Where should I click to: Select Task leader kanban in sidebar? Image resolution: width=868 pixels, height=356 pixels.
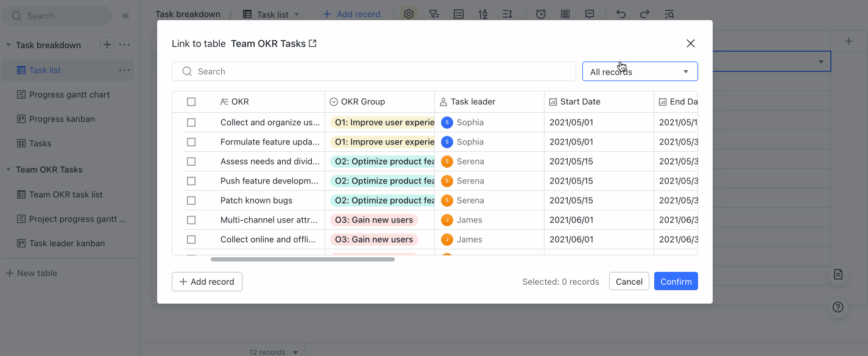coord(67,243)
